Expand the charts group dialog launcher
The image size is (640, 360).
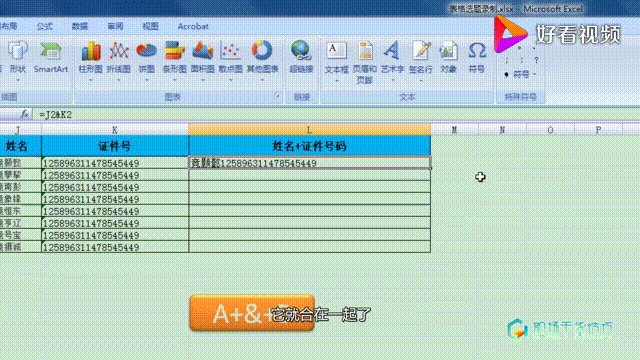(x=278, y=97)
